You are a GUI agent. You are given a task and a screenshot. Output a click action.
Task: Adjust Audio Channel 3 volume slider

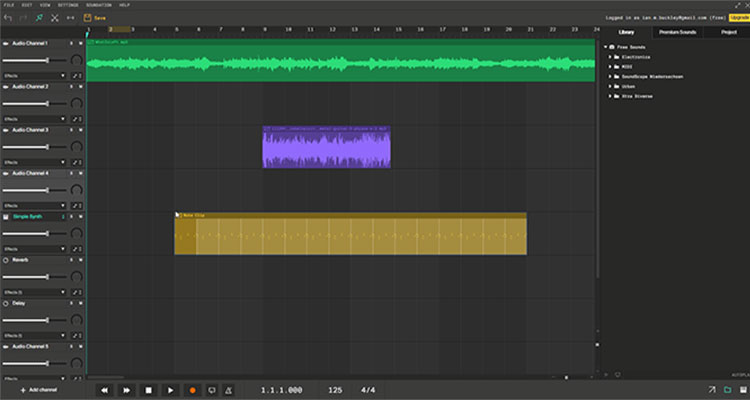34,147
